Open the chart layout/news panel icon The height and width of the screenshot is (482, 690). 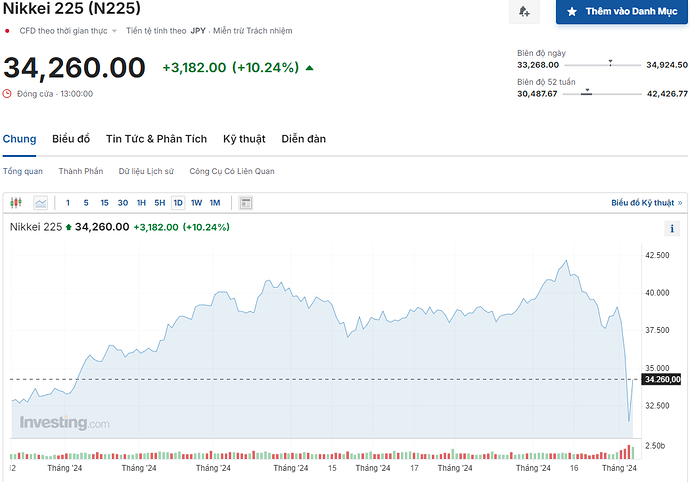246,203
